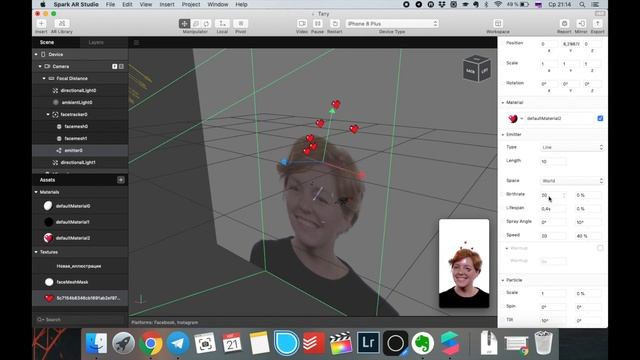Image resolution: width=640 pixels, height=360 pixels.
Task: Collapse the Camera tree node
Action: [x=40, y=66]
